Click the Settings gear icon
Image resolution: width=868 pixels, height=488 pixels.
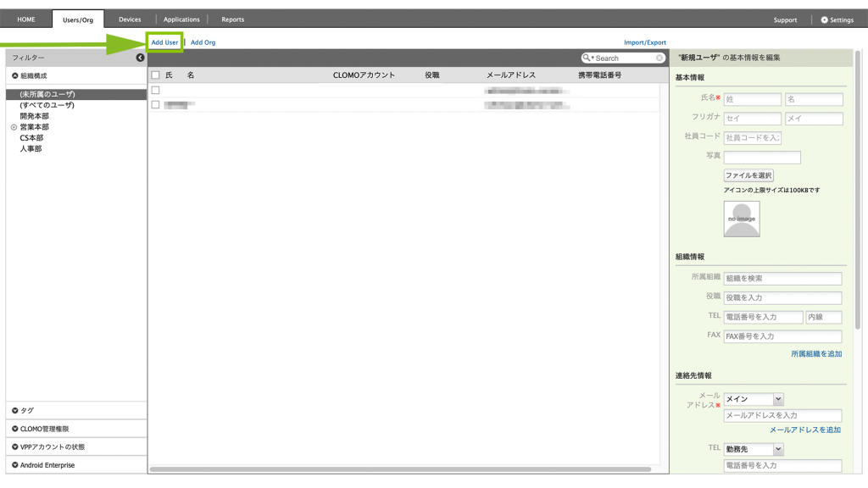824,20
